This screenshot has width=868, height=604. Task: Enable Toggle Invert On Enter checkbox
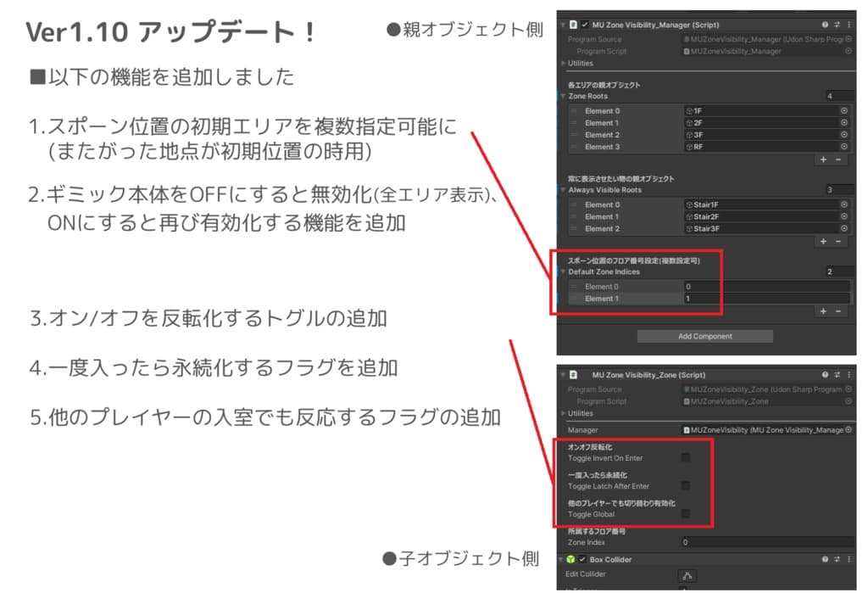[685, 458]
